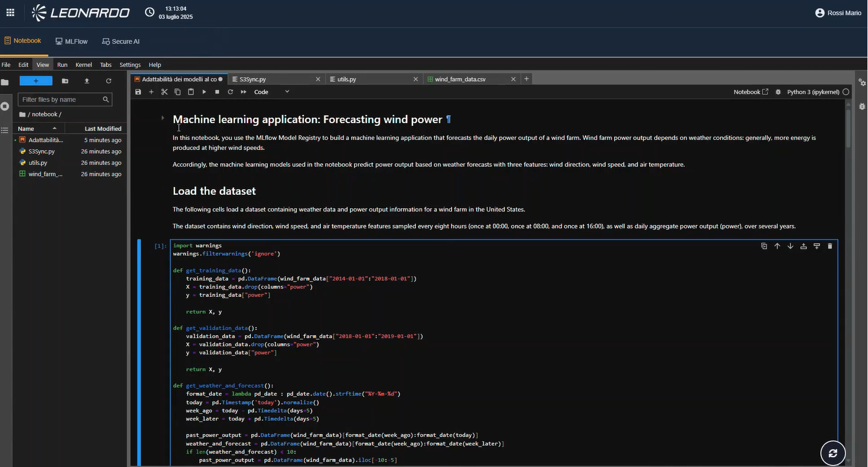Save the notebook with the disk icon
Image resolution: width=868 pixels, height=467 pixels.
(138, 92)
